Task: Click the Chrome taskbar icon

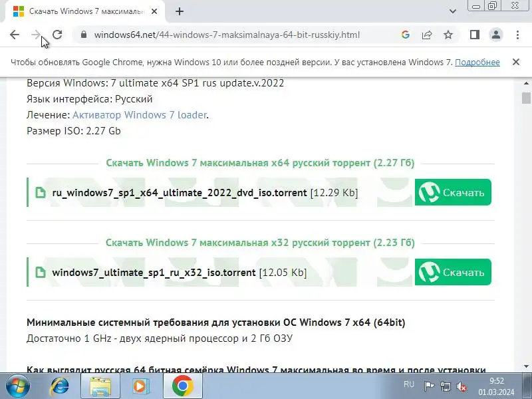Action: 182,386
